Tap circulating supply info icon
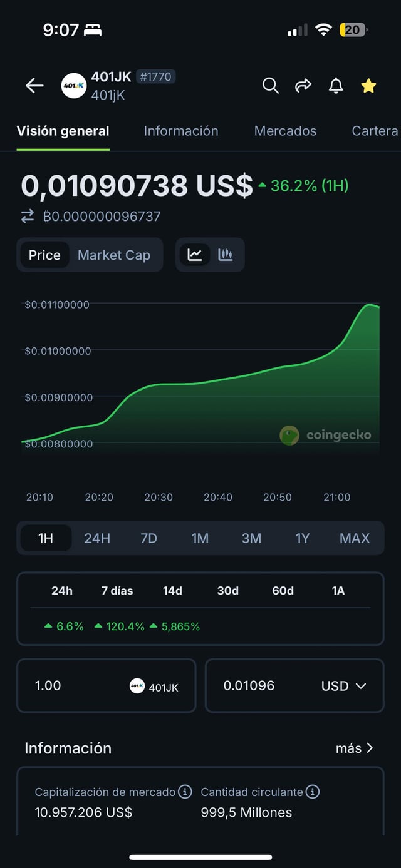Image resolution: width=401 pixels, height=868 pixels. point(312,792)
